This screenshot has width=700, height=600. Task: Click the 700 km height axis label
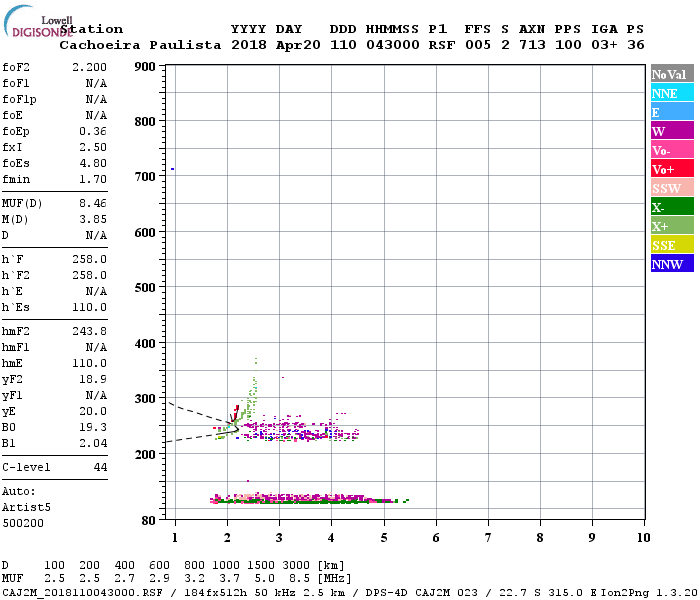coord(145,177)
